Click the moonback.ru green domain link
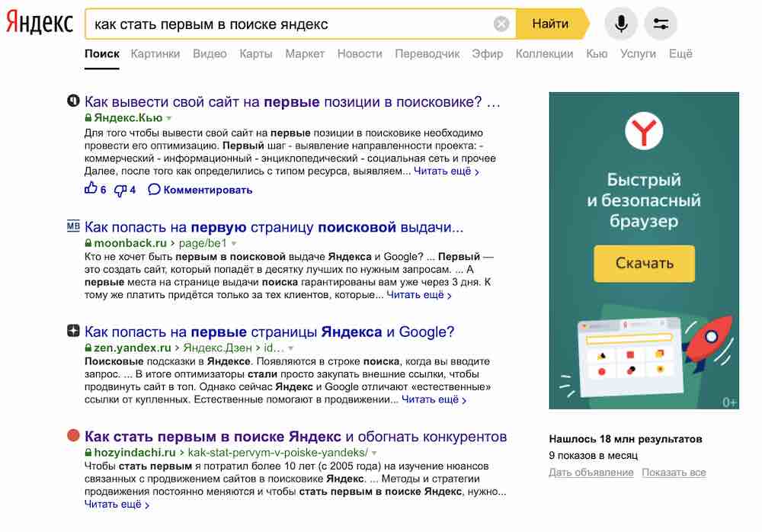 130,242
